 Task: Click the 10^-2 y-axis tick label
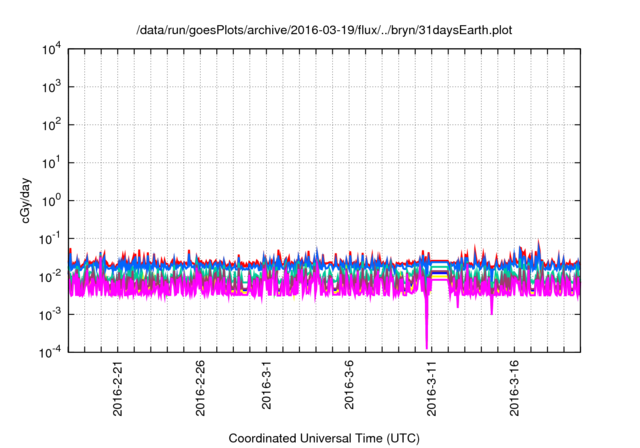[50, 276]
